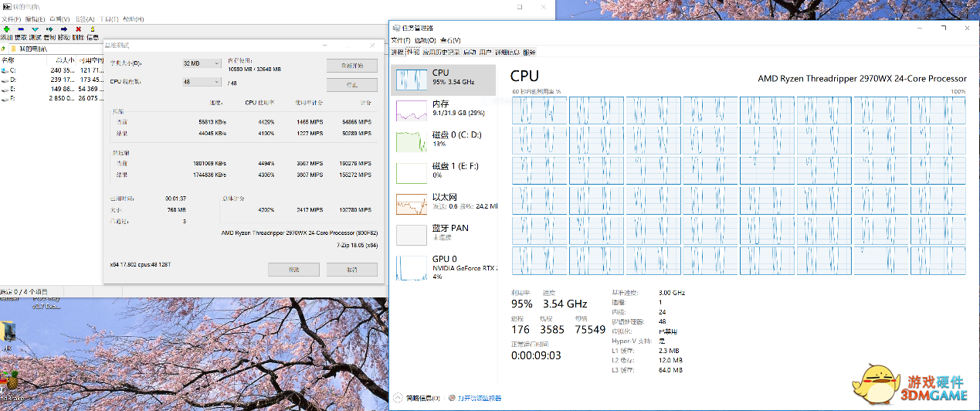Viewport: 980px width, 411px height.
Task: Click the '3585' threads value in Task Manager
Action: 552,329
